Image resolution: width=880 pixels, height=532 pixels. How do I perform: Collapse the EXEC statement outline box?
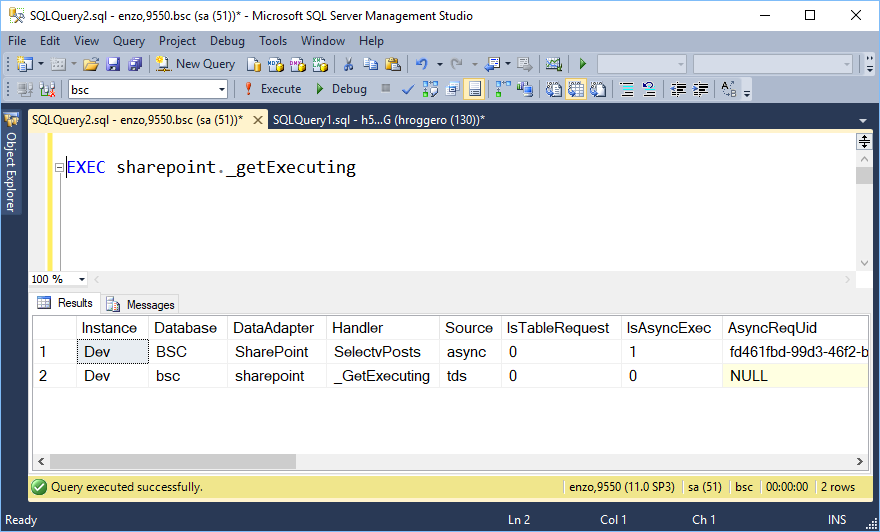[x=59, y=168]
